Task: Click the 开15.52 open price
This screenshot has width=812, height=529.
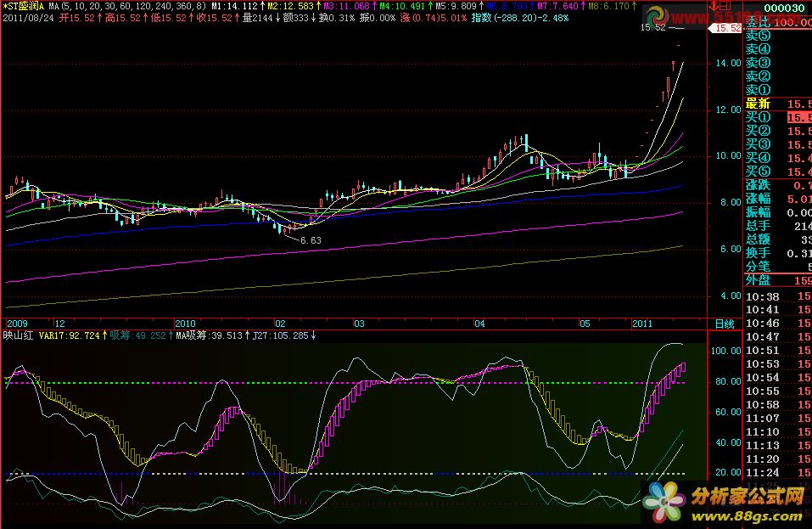Action: pyautogui.click(x=77, y=18)
